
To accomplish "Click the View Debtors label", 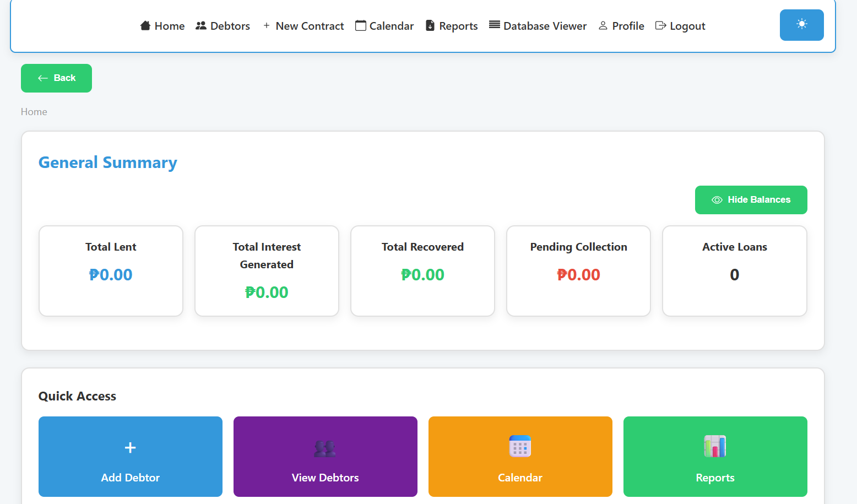I will tap(325, 478).
